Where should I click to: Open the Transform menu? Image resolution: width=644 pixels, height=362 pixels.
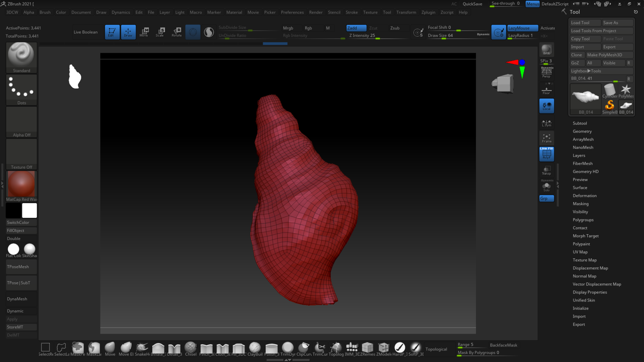click(406, 12)
